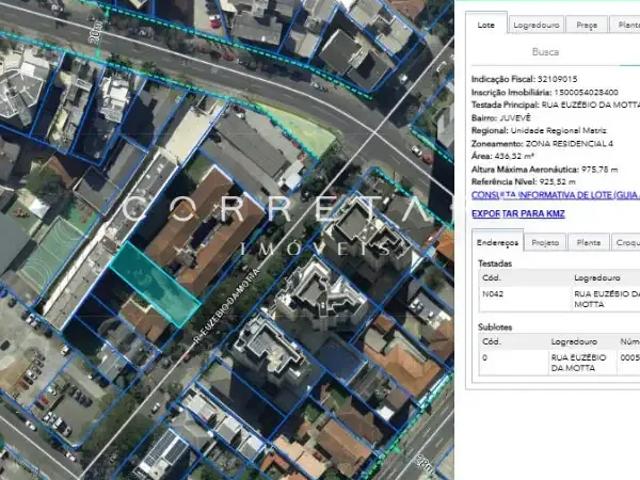Open the Projeto tab
The image size is (640, 480).
545,242
